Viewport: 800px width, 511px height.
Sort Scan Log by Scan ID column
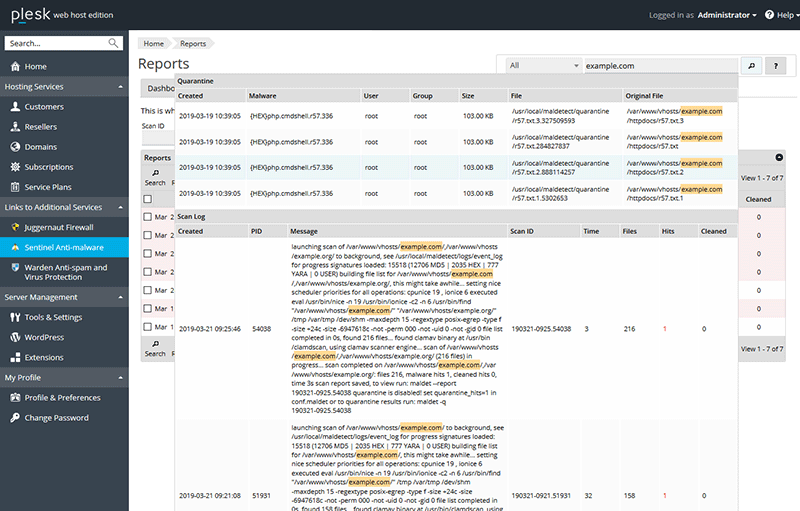(x=544, y=231)
